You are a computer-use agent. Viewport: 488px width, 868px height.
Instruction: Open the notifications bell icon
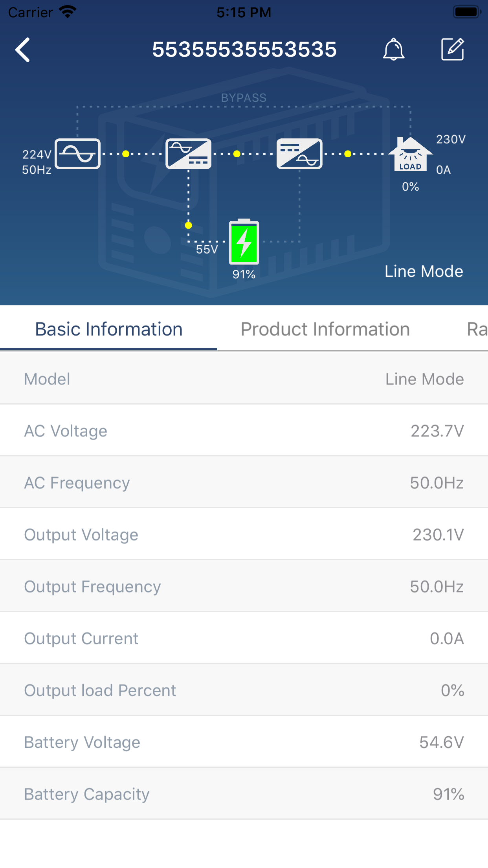coord(394,50)
